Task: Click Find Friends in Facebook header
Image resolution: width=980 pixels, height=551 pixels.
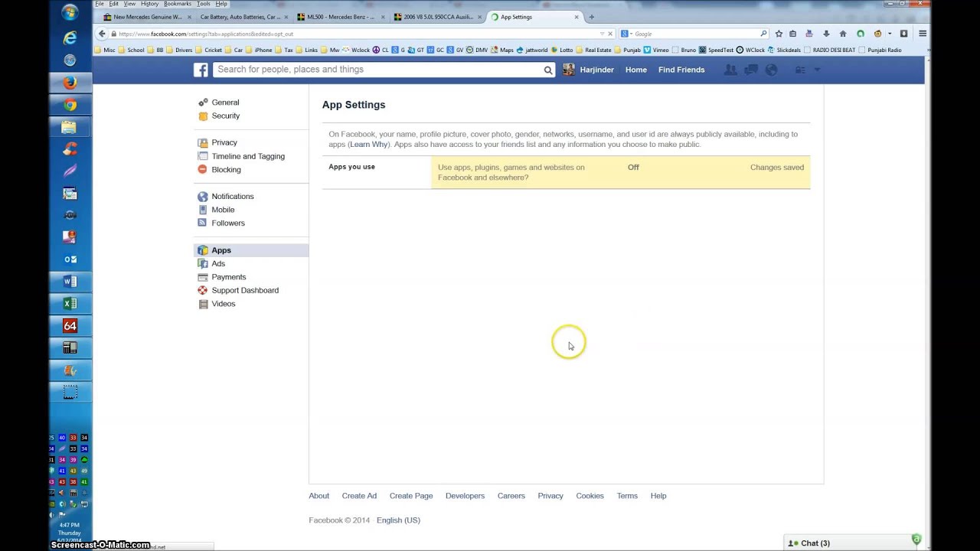Action: (681, 70)
